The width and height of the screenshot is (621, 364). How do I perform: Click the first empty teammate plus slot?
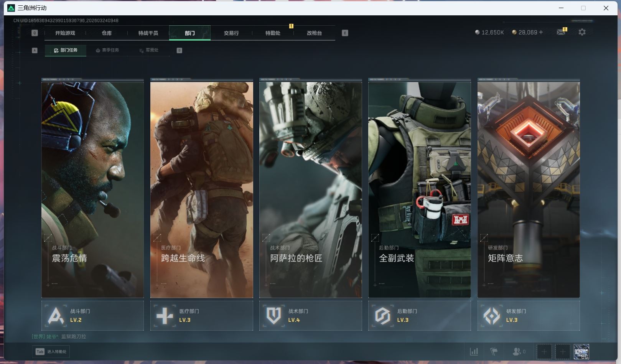coord(544,351)
